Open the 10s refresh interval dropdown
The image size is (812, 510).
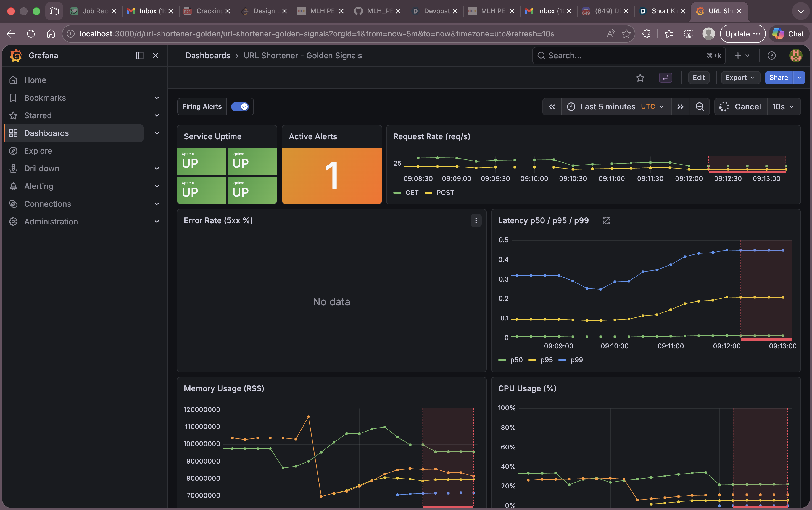[x=783, y=107]
